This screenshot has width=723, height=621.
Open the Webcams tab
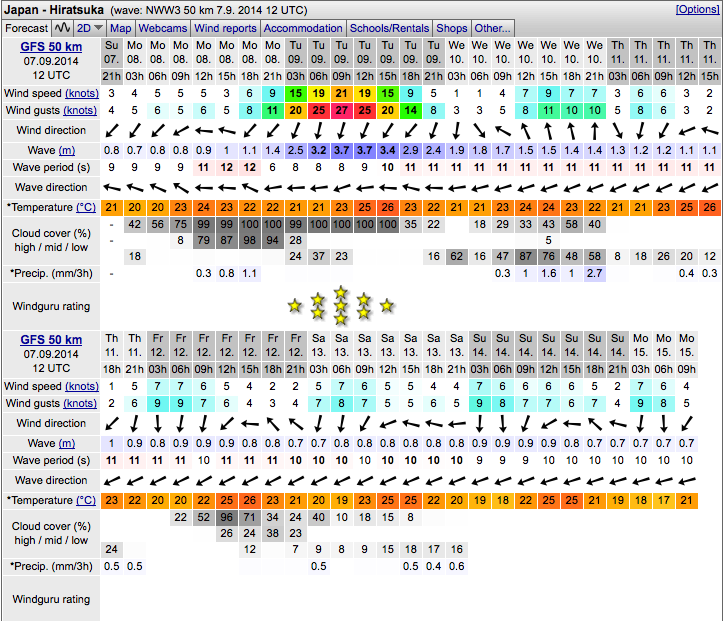point(162,28)
